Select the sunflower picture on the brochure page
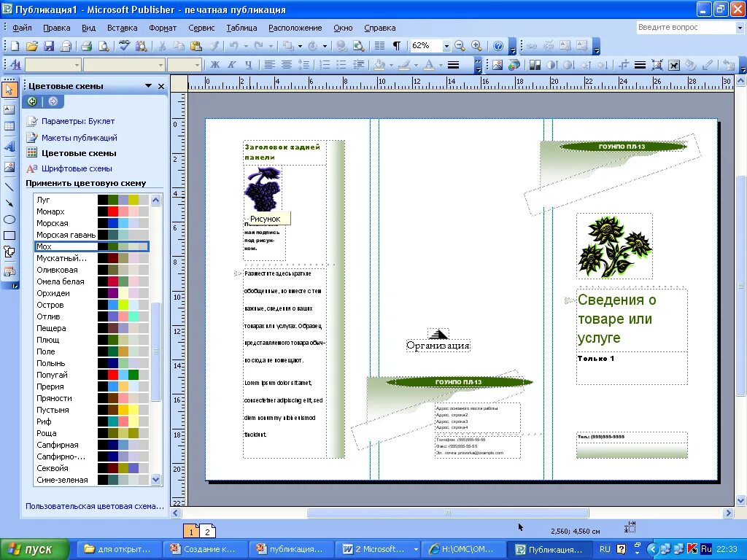The height and width of the screenshot is (560, 747). [614, 246]
